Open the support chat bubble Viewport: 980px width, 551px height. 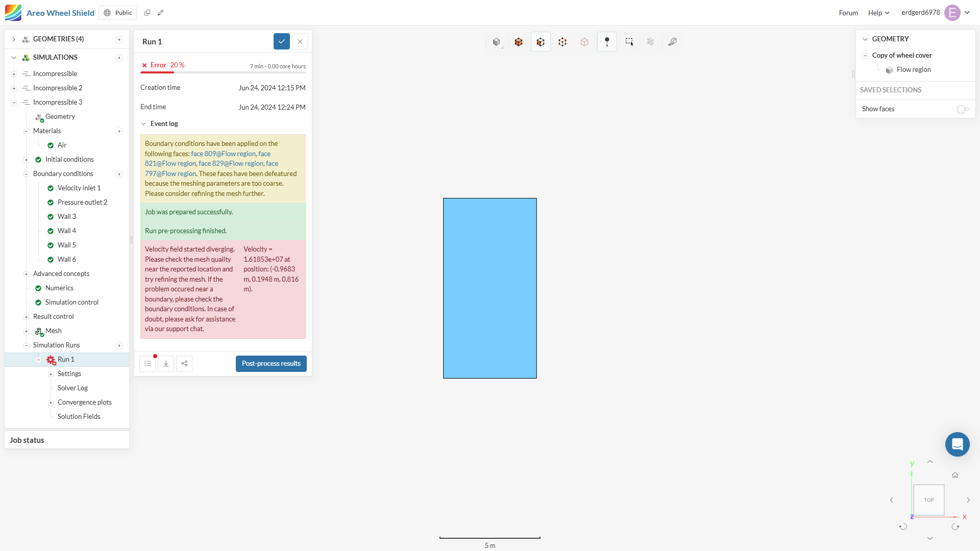[x=957, y=444]
